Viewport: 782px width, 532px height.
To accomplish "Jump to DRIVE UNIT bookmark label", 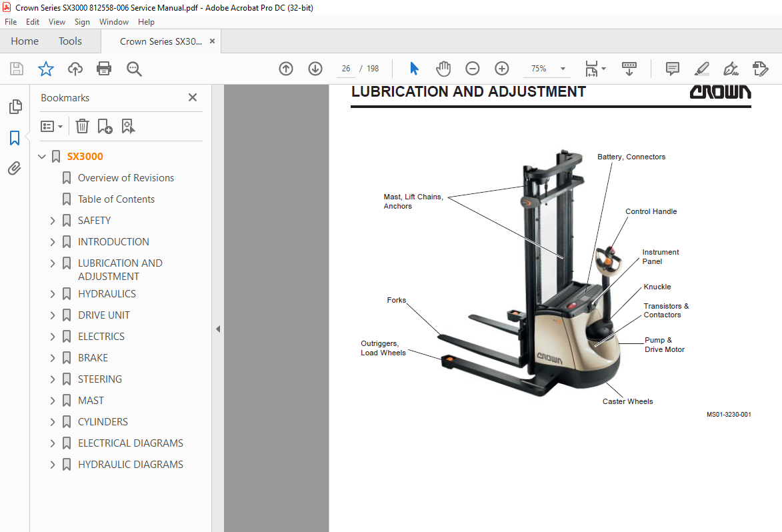I will (104, 315).
